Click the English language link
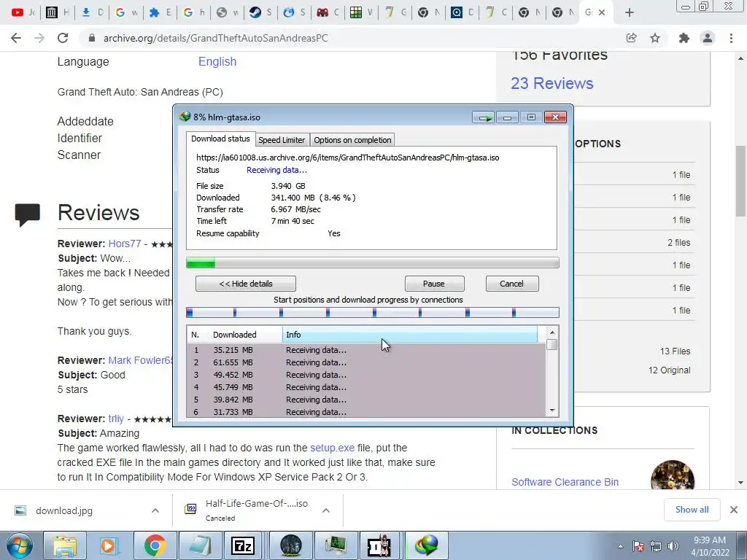The image size is (747, 560). click(x=217, y=61)
